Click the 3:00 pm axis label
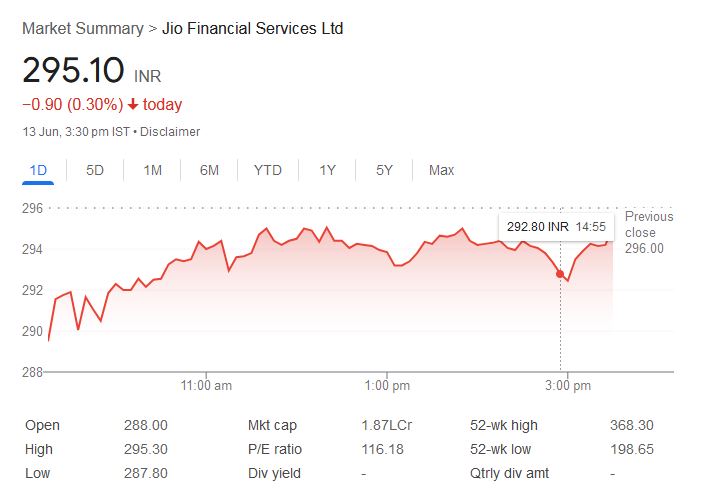 (566, 385)
